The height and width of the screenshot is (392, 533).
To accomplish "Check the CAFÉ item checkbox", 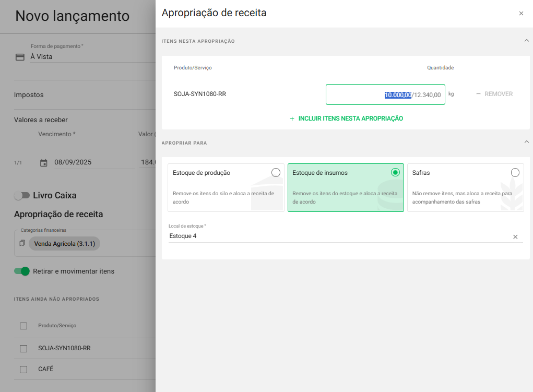I will click(23, 370).
